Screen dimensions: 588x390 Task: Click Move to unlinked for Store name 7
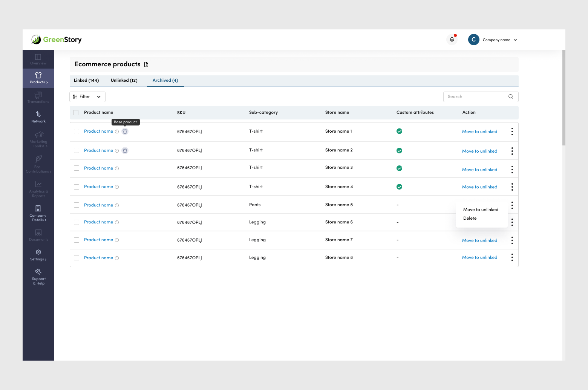pyautogui.click(x=479, y=240)
